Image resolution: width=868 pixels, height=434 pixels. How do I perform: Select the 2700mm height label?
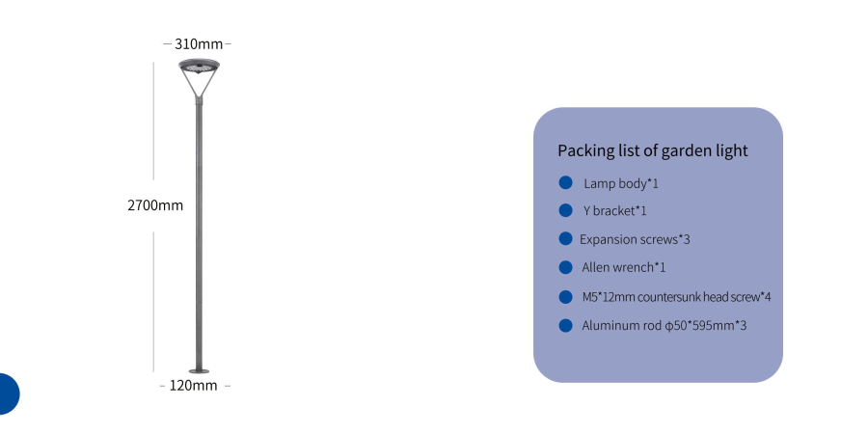(155, 205)
